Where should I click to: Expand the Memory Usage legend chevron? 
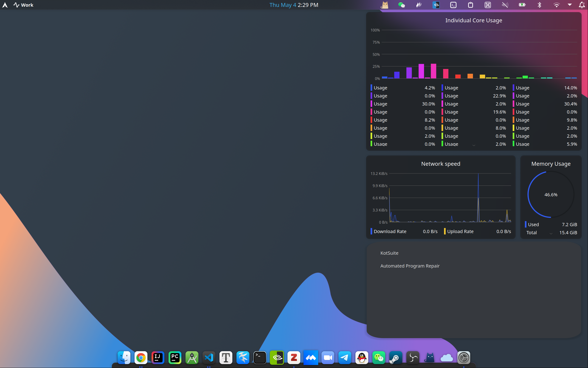coord(551,234)
